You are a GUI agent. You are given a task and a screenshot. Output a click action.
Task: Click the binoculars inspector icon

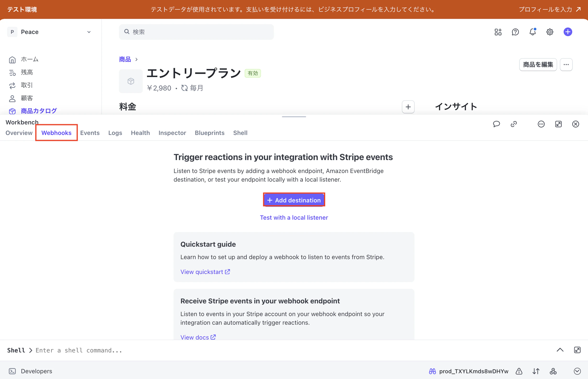(432, 371)
